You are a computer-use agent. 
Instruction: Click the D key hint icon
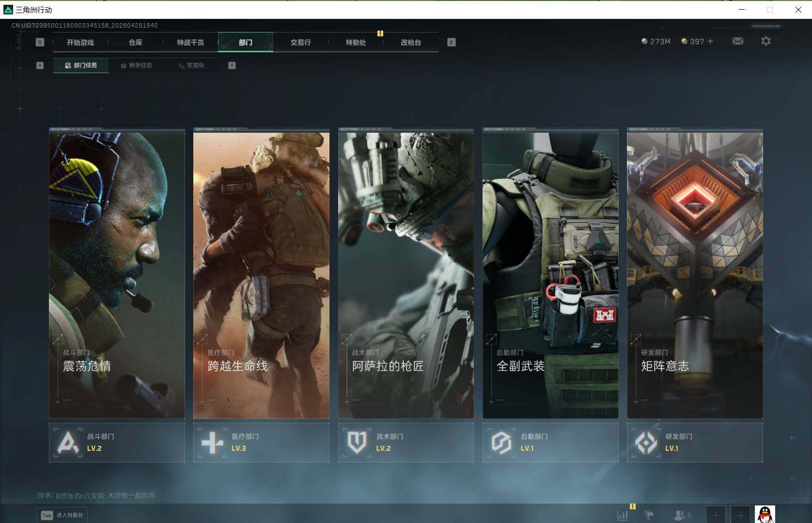click(x=232, y=65)
